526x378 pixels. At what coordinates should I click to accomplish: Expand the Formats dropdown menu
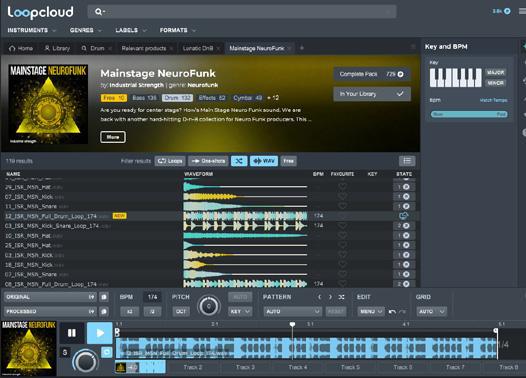[x=177, y=30]
